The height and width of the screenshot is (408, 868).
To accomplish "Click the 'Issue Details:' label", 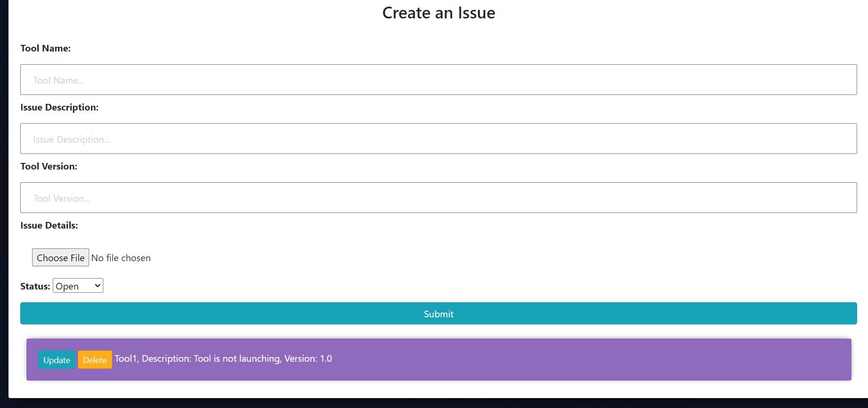I will [49, 225].
